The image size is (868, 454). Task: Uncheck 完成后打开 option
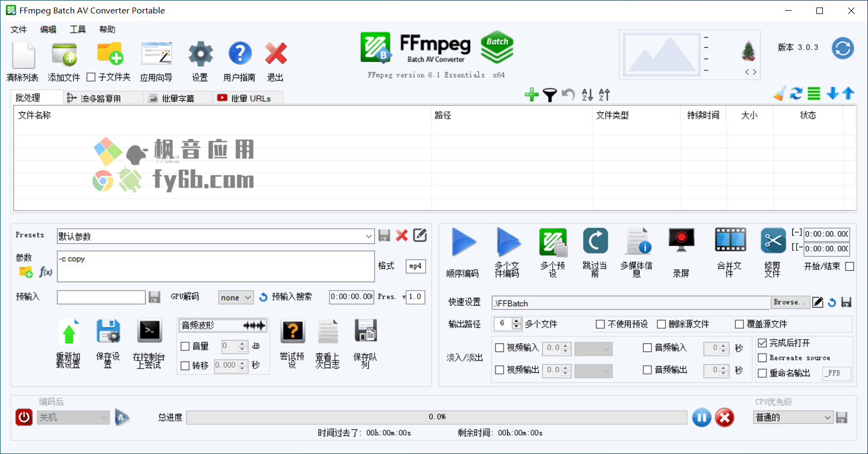(762, 343)
